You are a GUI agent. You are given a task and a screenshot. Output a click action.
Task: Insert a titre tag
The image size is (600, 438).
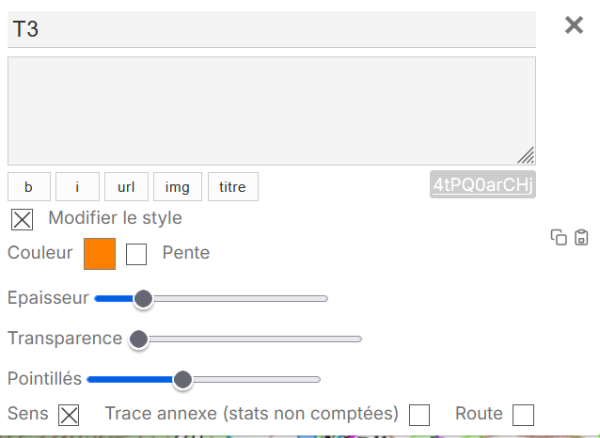[x=233, y=186]
